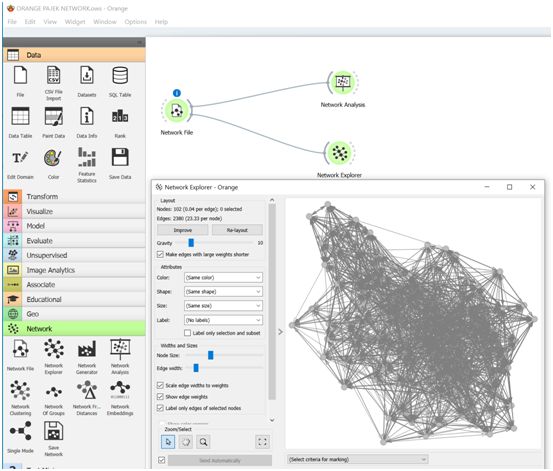Toggle Make edges with large weights shorter
Screen dimensions: 553x471
click(160, 254)
